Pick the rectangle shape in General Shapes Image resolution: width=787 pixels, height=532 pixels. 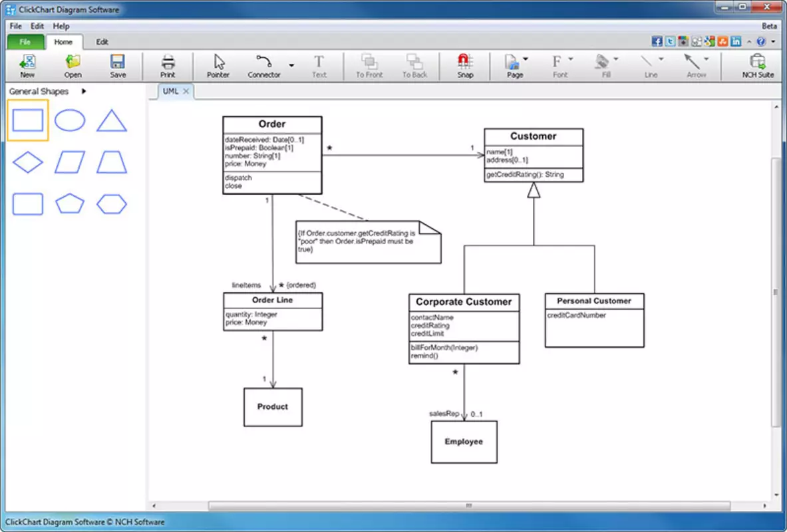tap(27, 120)
